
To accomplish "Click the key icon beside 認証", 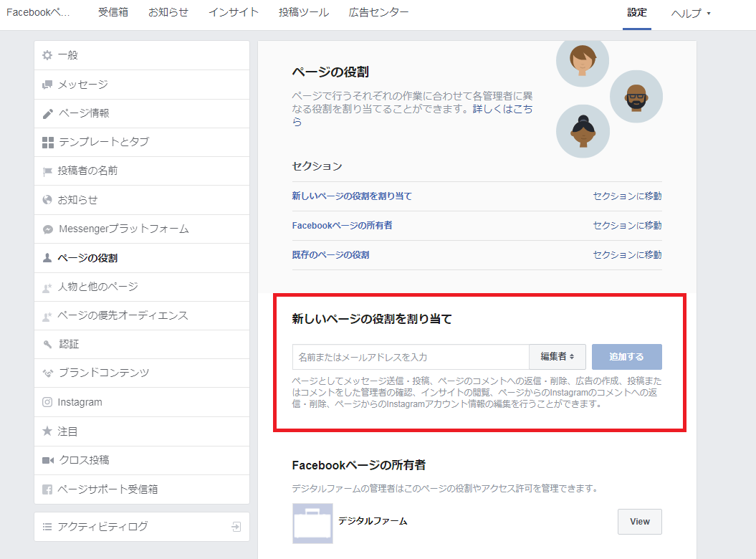I will 48,345.
